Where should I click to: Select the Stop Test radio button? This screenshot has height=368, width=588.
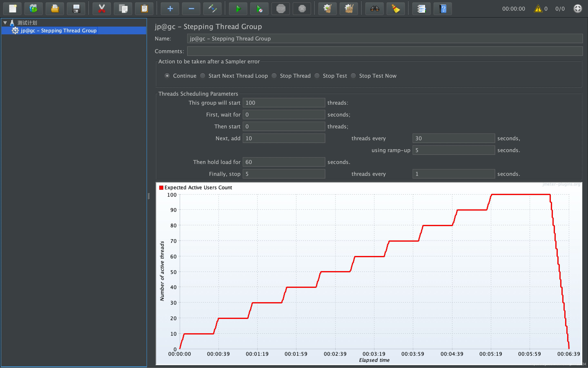(317, 76)
